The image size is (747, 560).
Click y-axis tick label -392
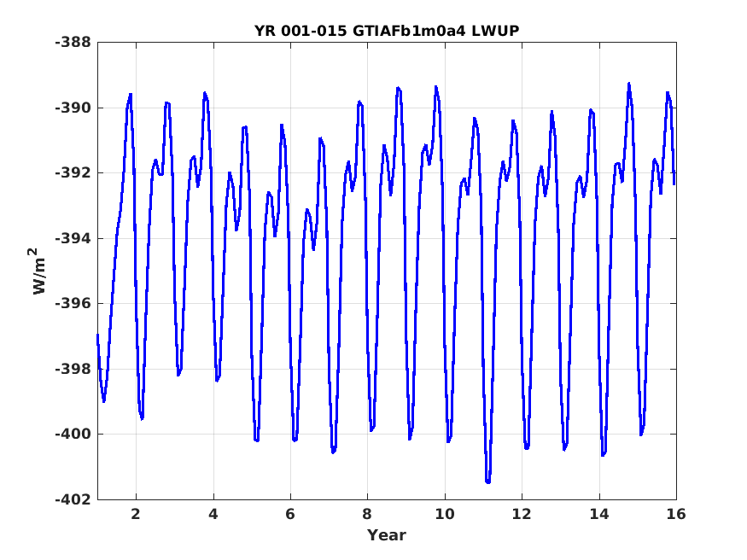coord(73,172)
